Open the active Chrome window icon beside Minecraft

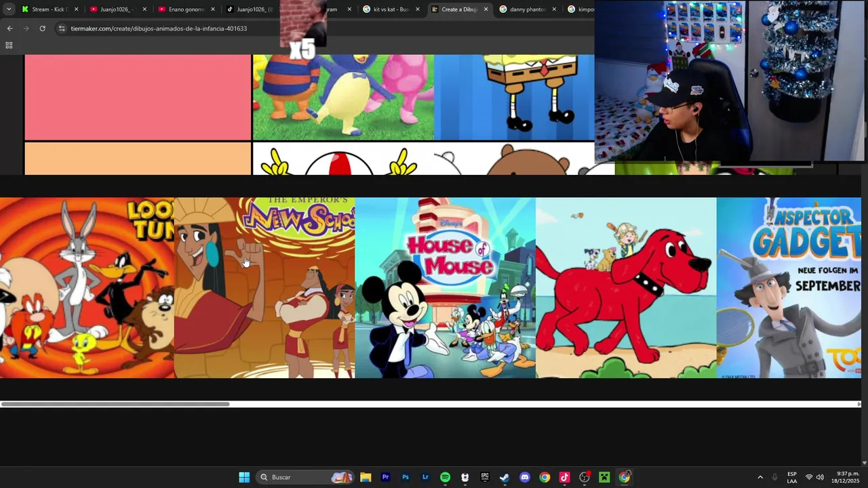pyautogui.click(x=625, y=477)
